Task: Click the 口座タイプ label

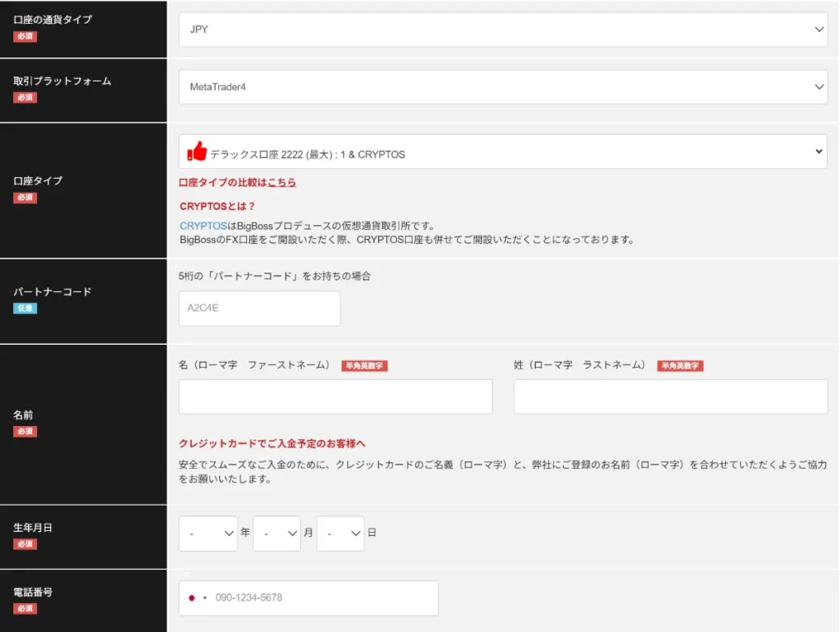Action: point(38,181)
